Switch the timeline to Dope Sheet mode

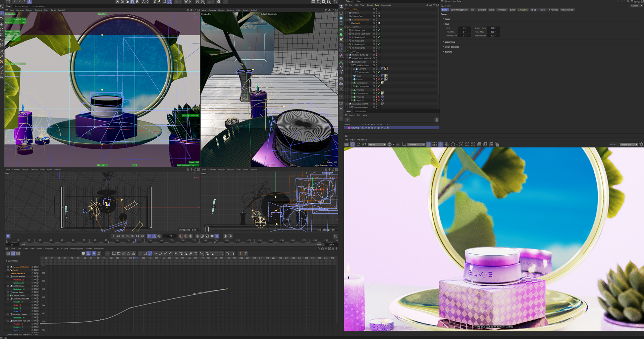click(x=8, y=253)
